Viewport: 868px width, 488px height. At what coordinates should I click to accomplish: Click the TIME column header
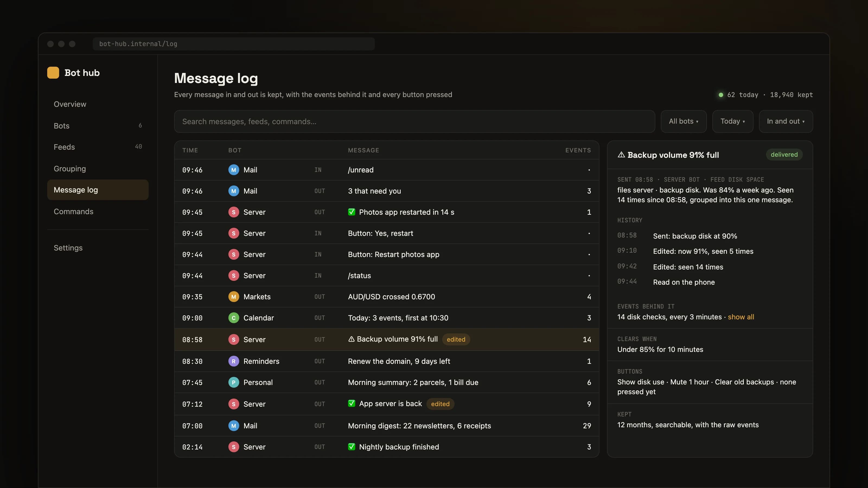pyautogui.click(x=190, y=150)
